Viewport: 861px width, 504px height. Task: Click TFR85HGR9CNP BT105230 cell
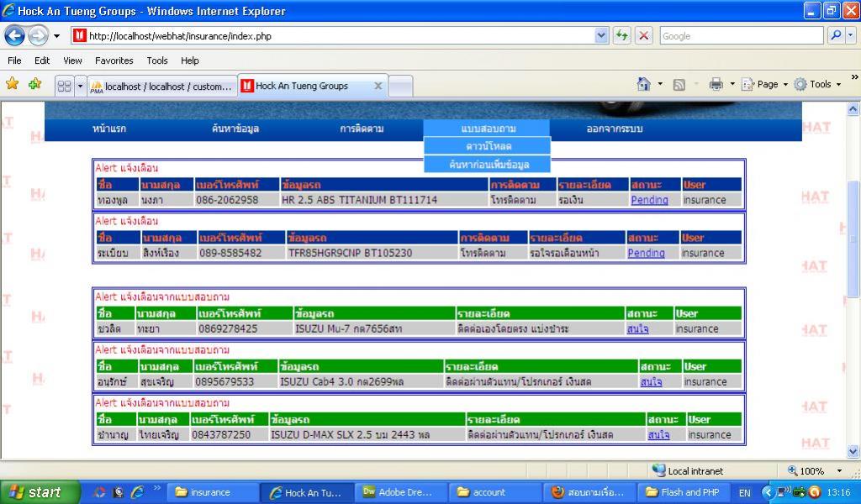[372, 253]
